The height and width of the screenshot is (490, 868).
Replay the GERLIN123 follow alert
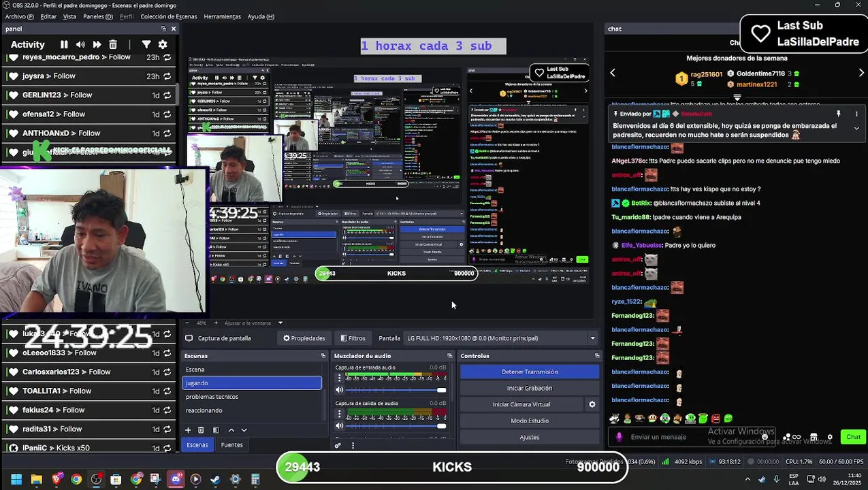167,95
